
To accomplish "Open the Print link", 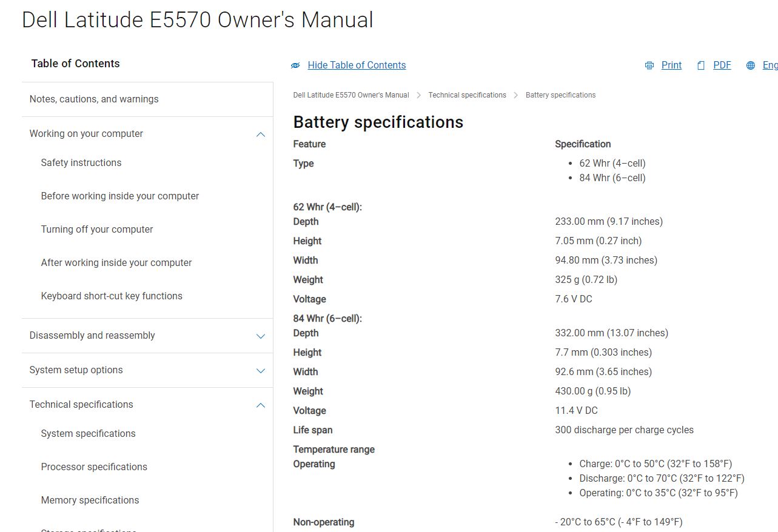I will point(671,65).
